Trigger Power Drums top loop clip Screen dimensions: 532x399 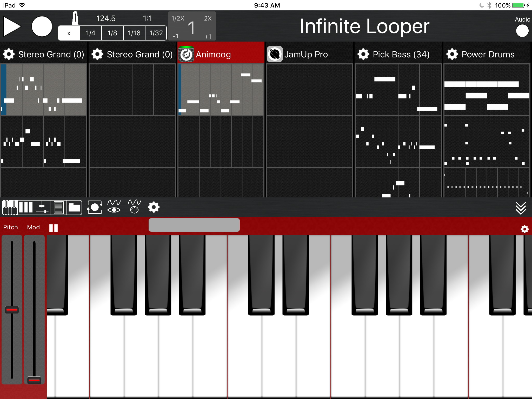tap(487, 90)
